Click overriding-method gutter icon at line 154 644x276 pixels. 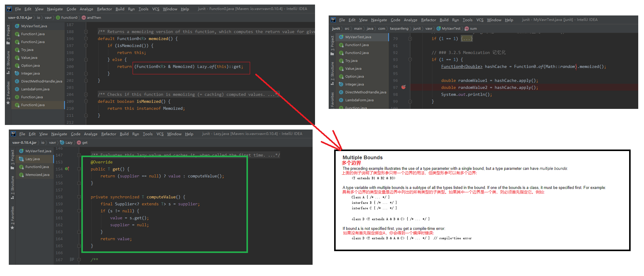click(x=67, y=169)
